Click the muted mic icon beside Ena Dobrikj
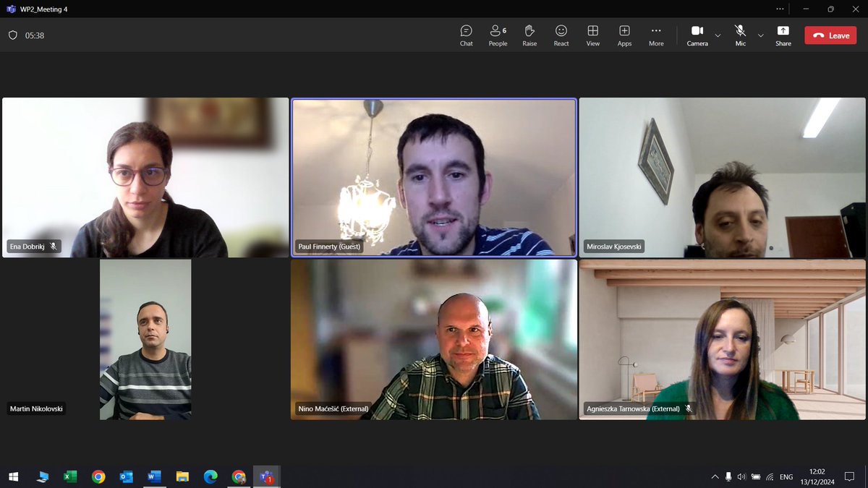 (x=54, y=247)
